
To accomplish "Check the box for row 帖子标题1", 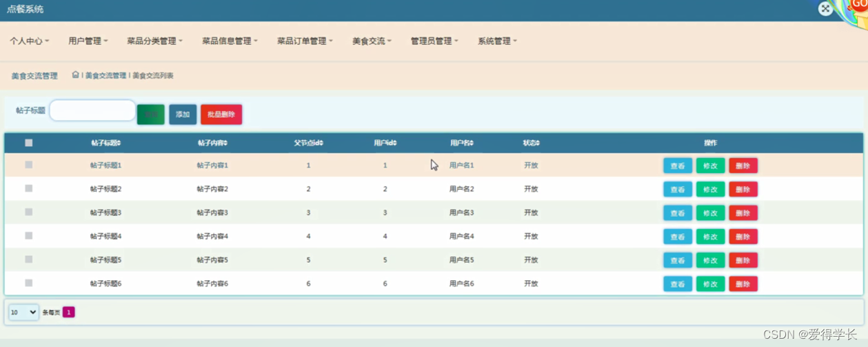I will 29,165.
